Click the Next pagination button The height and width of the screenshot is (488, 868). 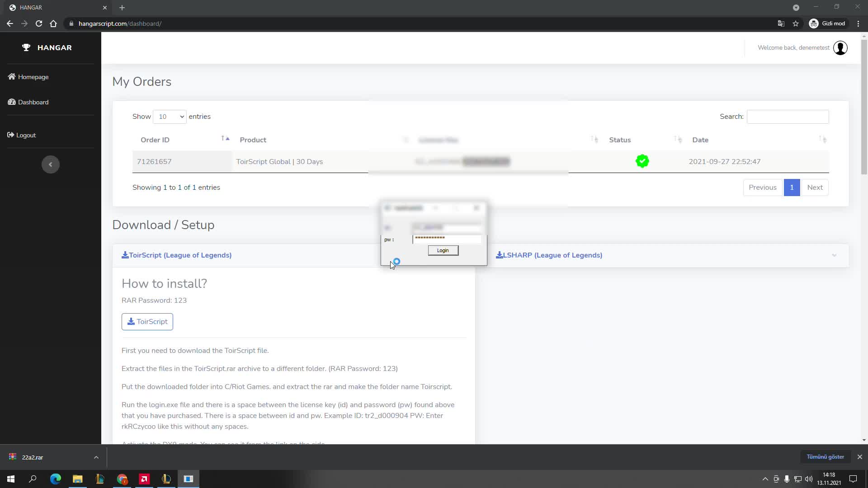click(x=815, y=188)
